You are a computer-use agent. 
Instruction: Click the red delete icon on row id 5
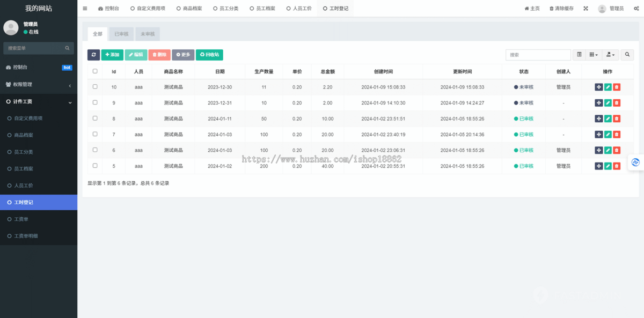point(616,166)
